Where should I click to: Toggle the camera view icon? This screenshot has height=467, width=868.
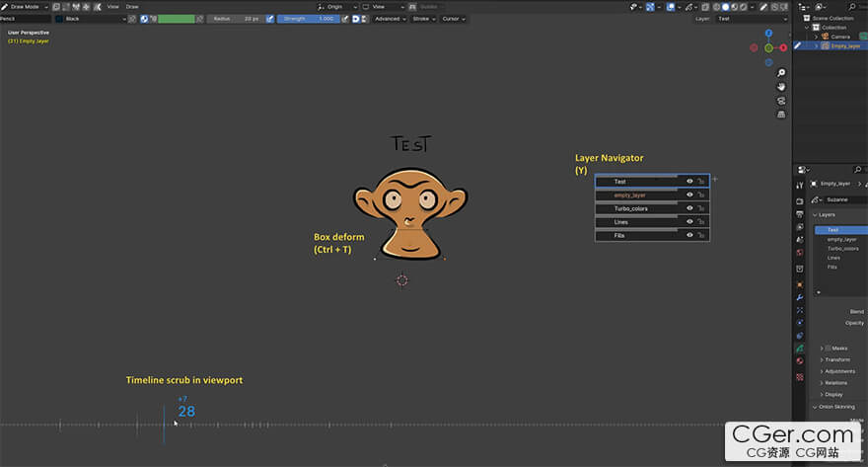[x=781, y=101]
